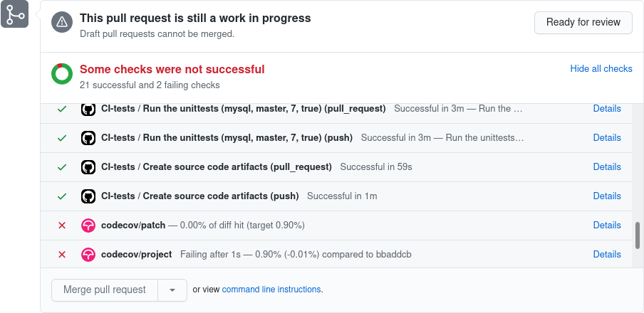Screen dimensions: 644x313
Task: Click GitHub avatar for Create source code artifacts (push)
Action: (88, 196)
